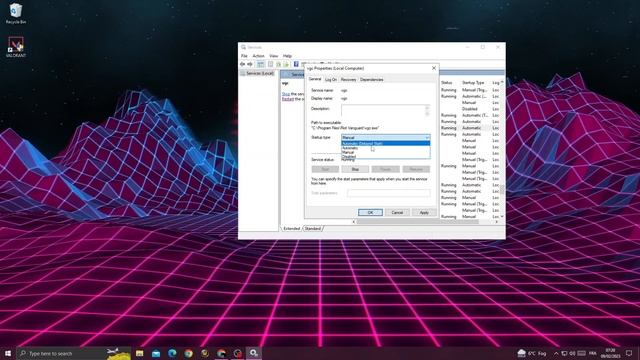Select the VALORANT desktop shortcut
The width and height of the screenshot is (640, 360).
pyautogui.click(x=16, y=47)
